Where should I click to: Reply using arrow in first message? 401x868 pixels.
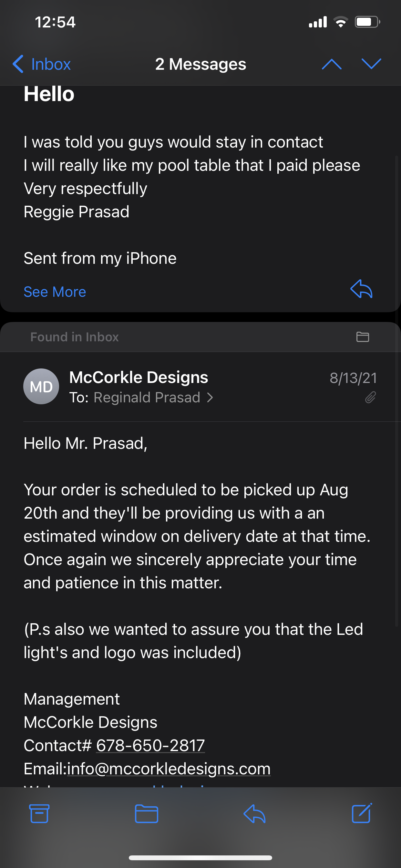click(x=361, y=289)
